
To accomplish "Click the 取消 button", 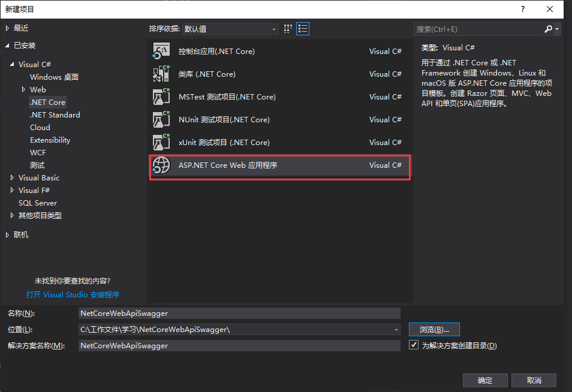I will (534, 381).
